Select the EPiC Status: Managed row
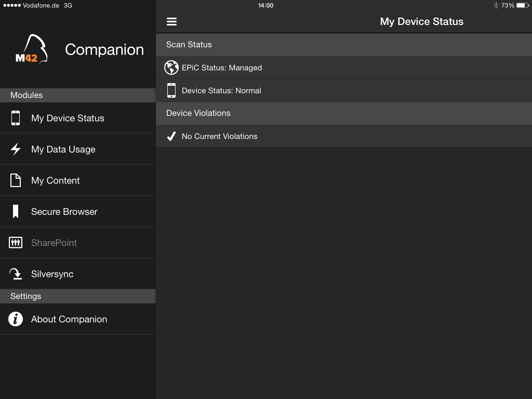Image resolution: width=532 pixels, height=399 pixels. [x=344, y=68]
